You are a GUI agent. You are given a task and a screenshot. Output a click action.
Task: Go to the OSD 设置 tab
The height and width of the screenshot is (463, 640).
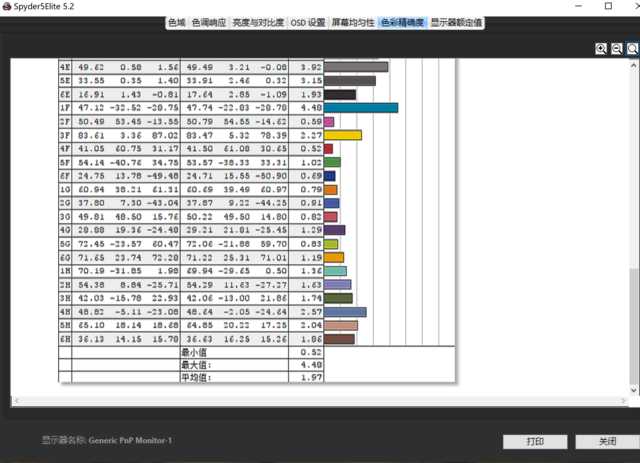point(308,23)
